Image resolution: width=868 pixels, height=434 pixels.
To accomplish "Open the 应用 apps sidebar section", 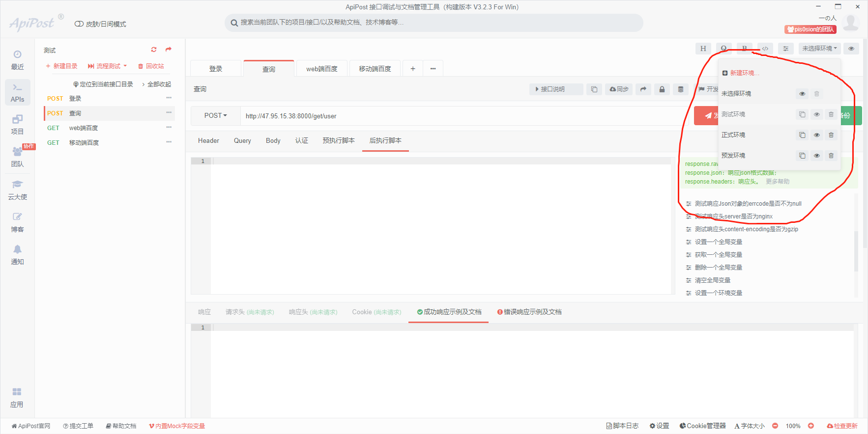I will 17,398.
